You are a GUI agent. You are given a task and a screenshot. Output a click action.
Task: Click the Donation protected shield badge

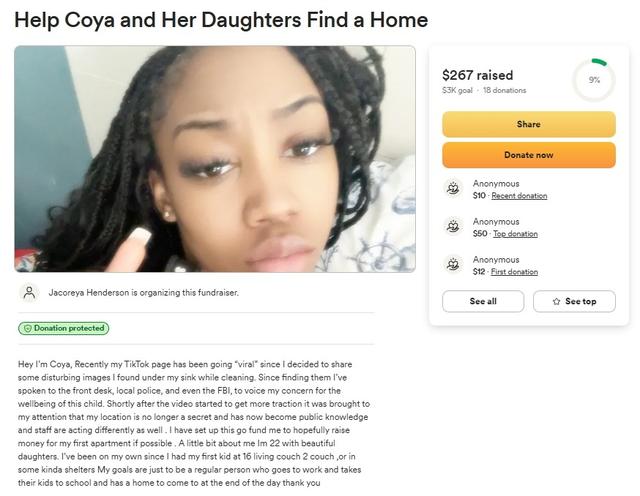(x=63, y=328)
